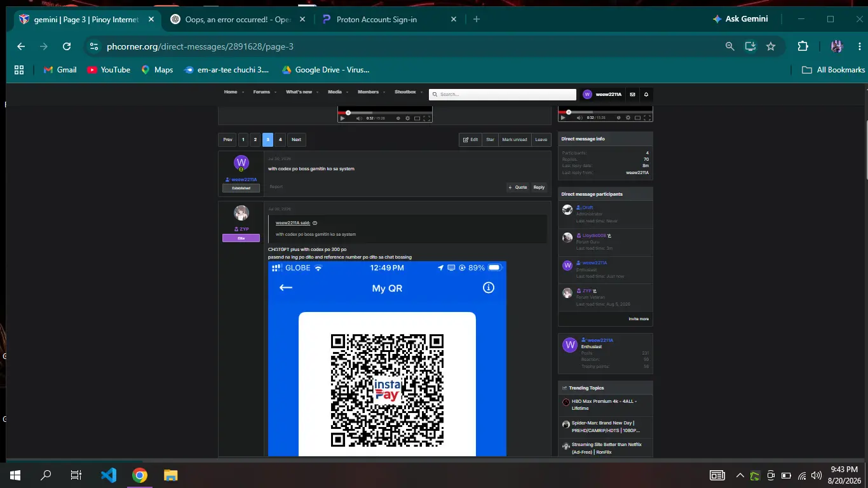
Task: Click Quote on the weew2211A post
Action: coord(518,187)
